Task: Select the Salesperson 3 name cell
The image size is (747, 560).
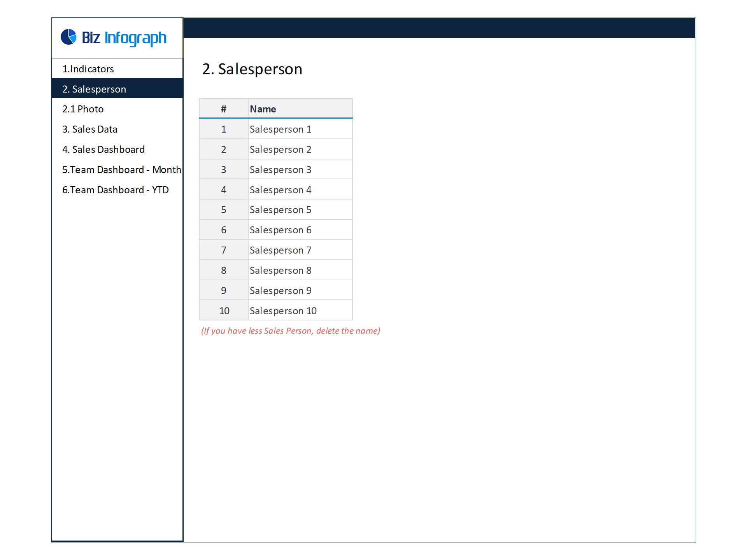Action: (300, 170)
